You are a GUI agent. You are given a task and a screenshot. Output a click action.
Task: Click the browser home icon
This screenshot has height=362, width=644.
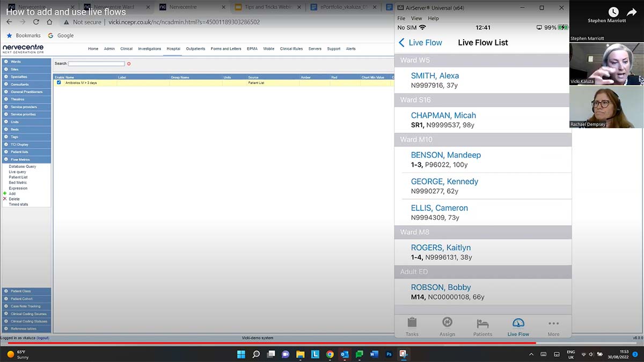(49, 22)
